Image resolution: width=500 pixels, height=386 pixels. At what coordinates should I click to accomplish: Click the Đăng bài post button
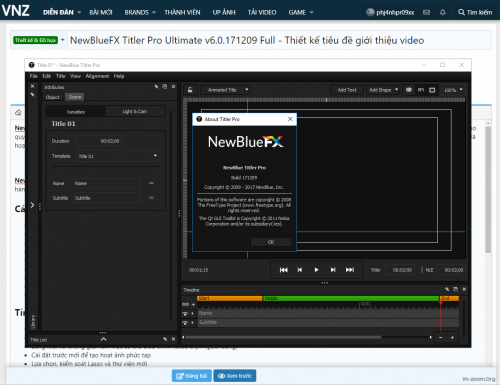pos(192,376)
